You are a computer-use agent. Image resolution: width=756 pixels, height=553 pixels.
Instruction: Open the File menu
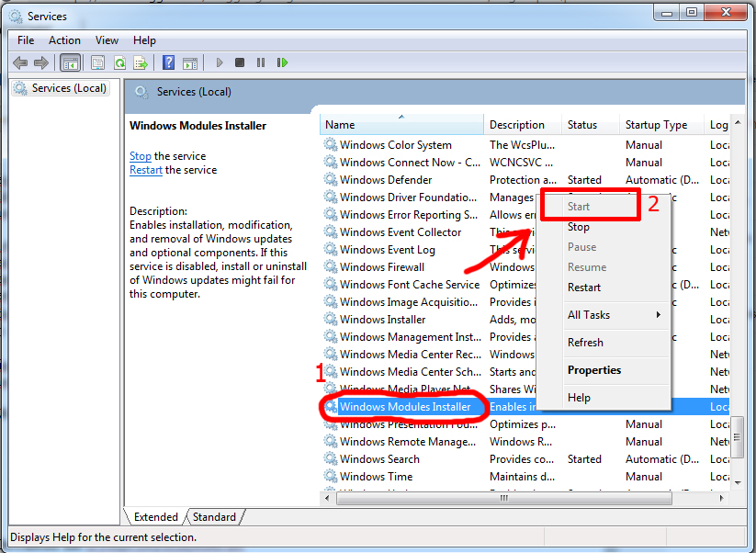coord(26,40)
